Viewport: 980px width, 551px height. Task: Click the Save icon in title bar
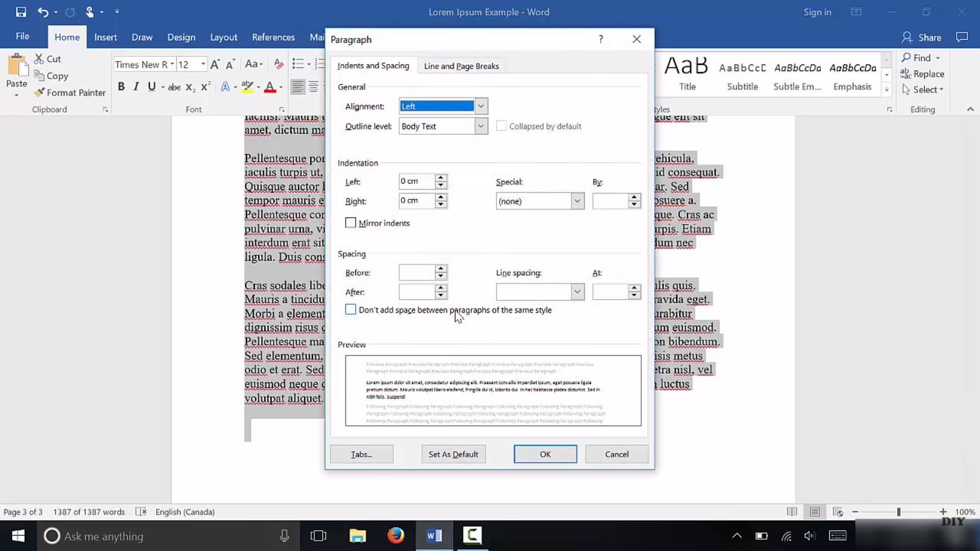(x=21, y=12)
